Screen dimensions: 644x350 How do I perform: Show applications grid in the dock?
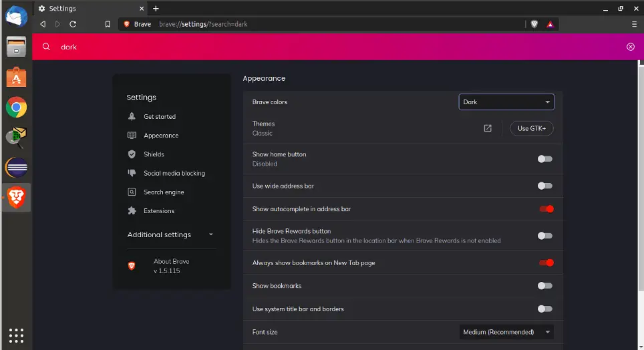17,335
